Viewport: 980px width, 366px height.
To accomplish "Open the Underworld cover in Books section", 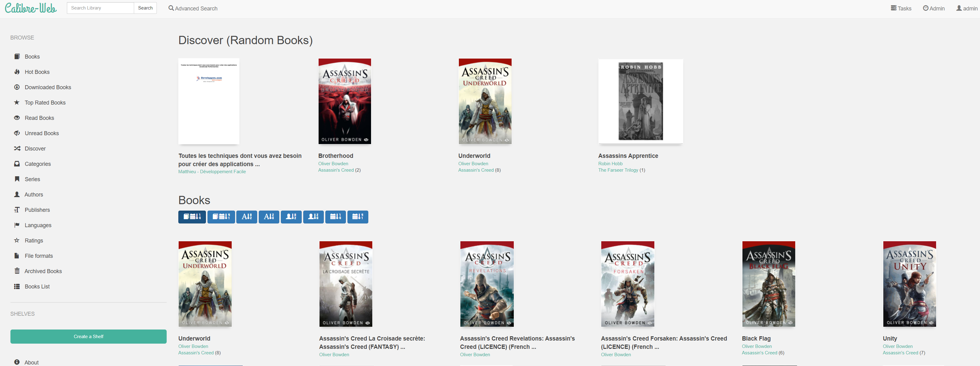I will (x=205, y=284).
